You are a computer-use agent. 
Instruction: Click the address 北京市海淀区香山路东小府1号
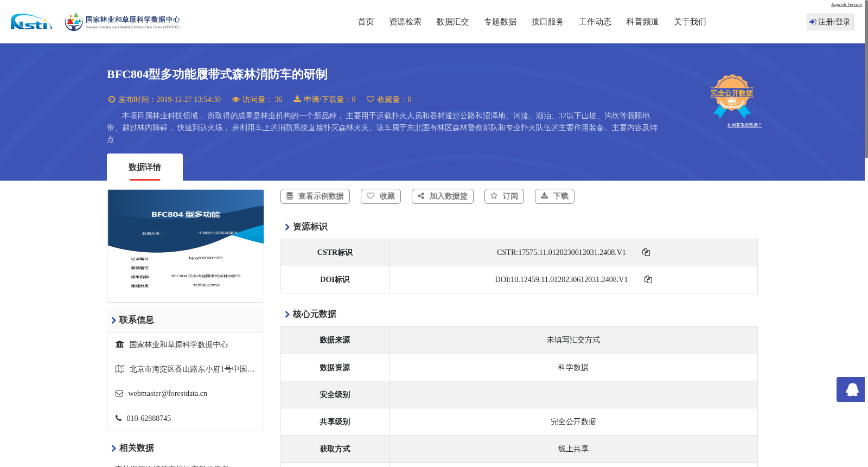(192, 369)
